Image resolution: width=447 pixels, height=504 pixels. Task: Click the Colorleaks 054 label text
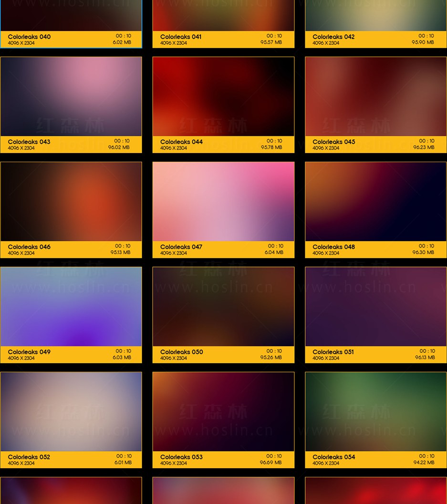click(x=334, y=457)
